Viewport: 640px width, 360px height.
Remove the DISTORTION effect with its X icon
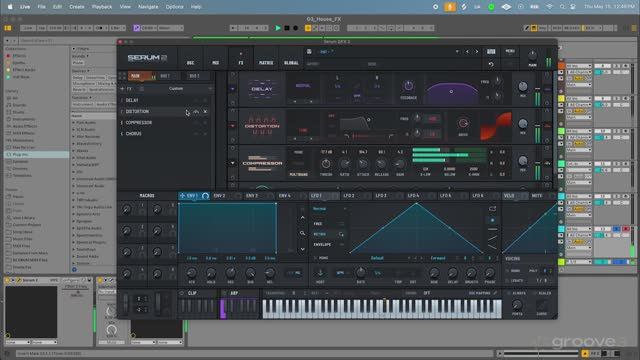205,111
